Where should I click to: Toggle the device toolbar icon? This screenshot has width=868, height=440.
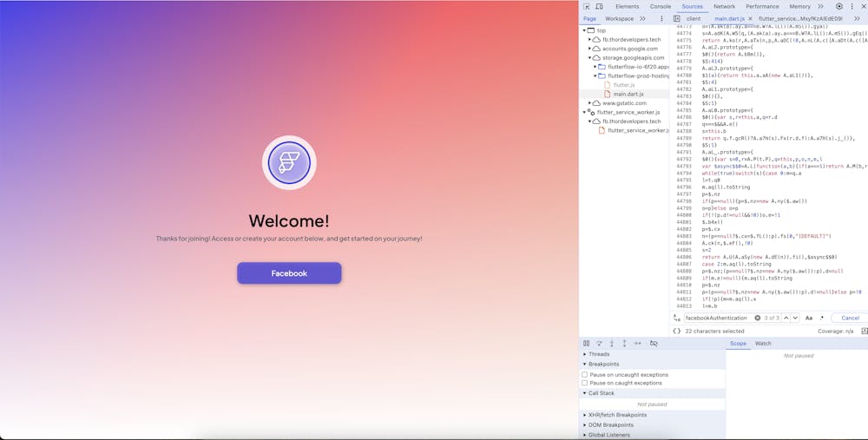(x=600, y=7)
